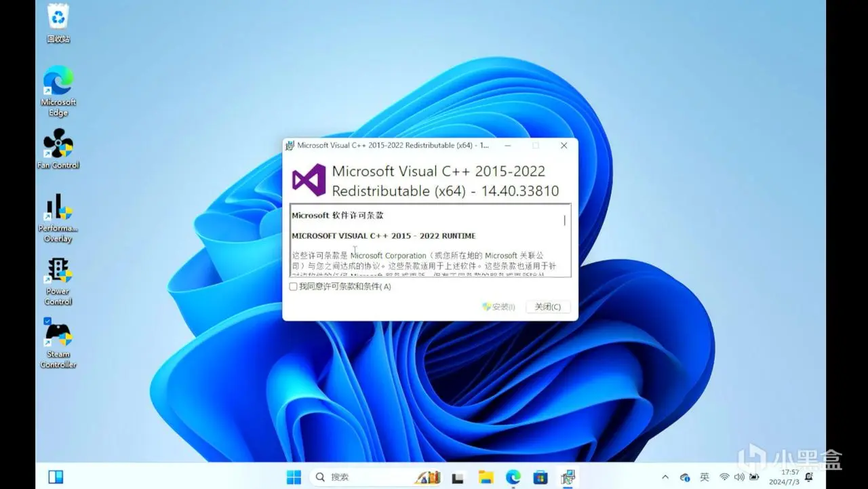Switch the input language indicator (英)
Viewport: 868px width, 489px height.
click(x=705, y=477)
